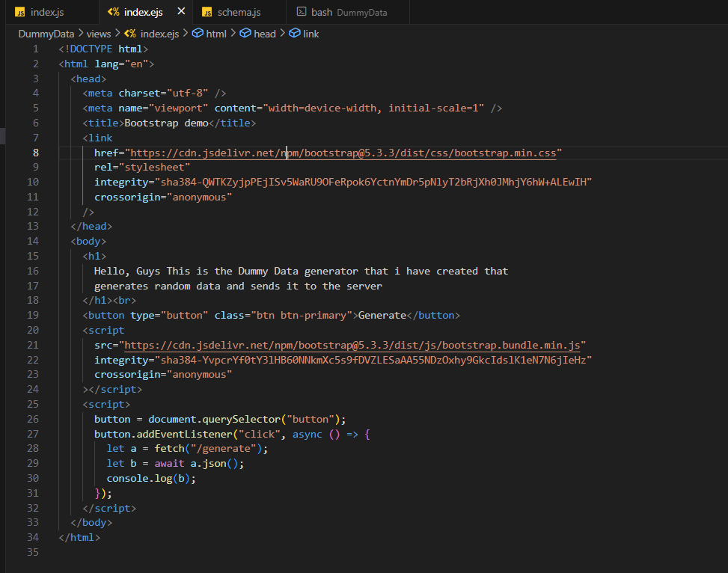Click the JS icon on index.js tab
This screenshot has height=573, width=728.
pos(20,13)
